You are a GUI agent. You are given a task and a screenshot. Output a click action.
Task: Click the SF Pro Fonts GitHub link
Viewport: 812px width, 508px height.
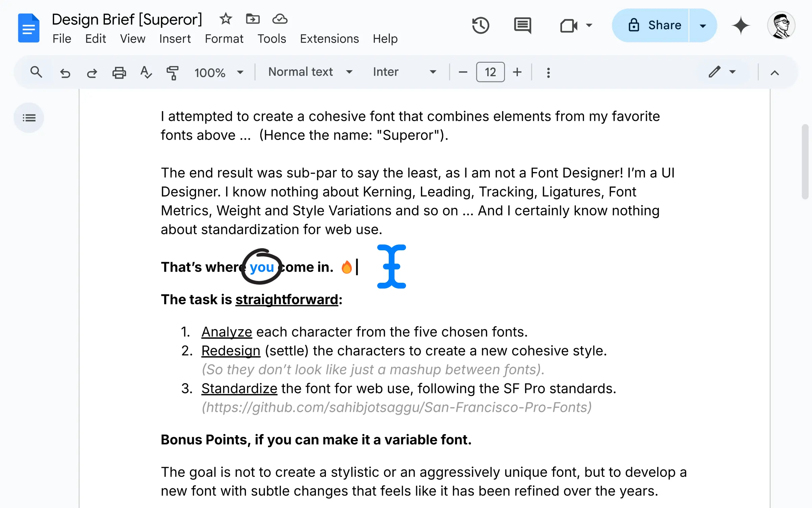point(396,407)
